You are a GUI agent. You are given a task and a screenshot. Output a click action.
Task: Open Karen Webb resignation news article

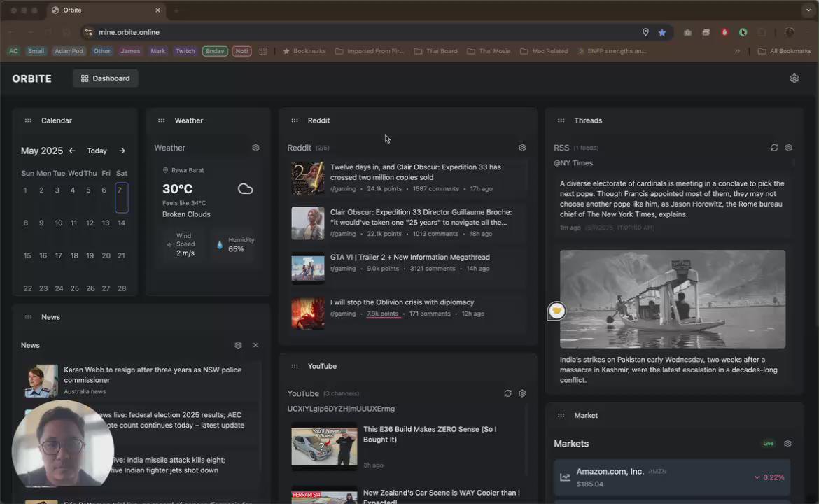tap(153, 374)
